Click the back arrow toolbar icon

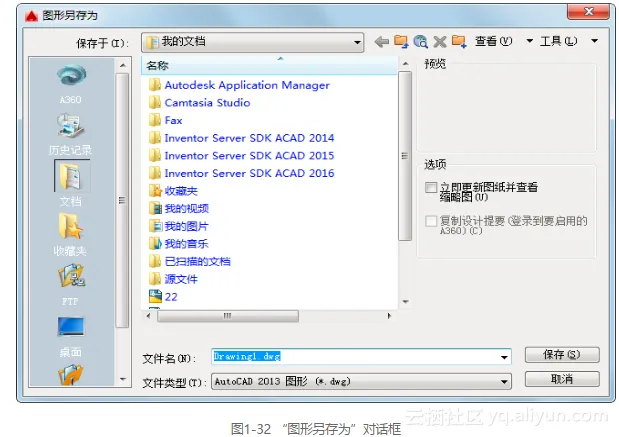tap(381, 41)
